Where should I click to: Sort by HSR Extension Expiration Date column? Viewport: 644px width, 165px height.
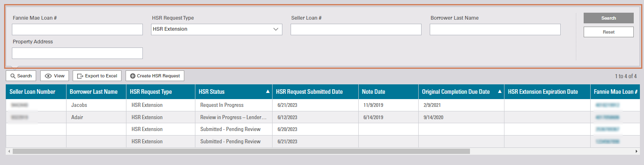[x=548, y=92]
